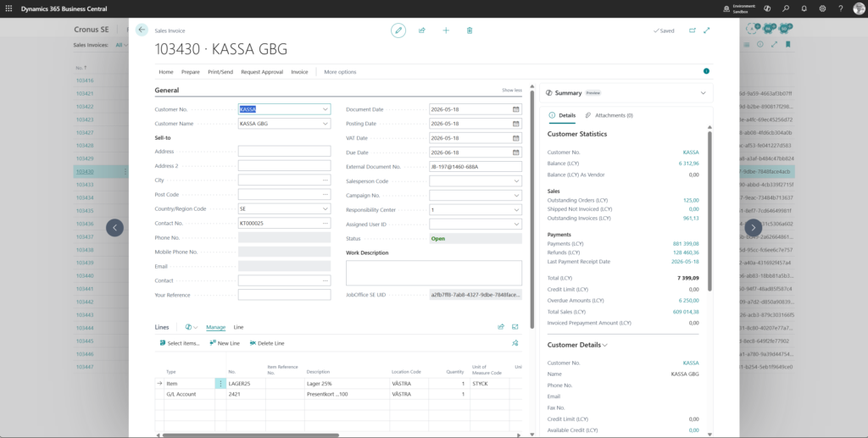Go back using the back arrow
The width and height of the screenshot is (868, 438).
click(x=142, y=30)
